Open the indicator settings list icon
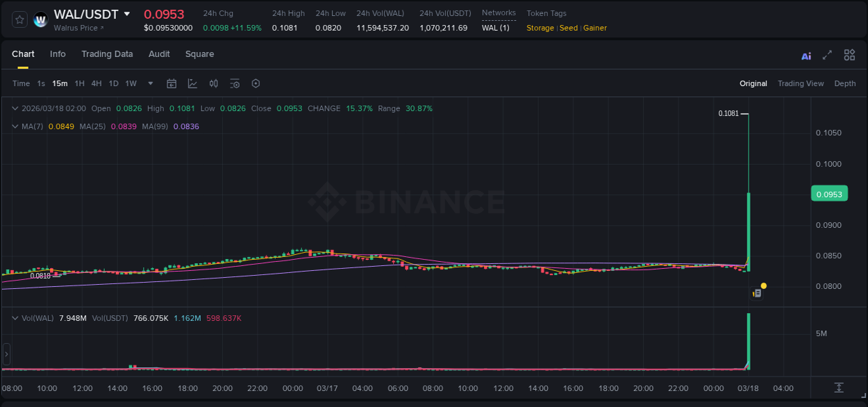Viewport: 868px width, 407px height. pos(235,83)
